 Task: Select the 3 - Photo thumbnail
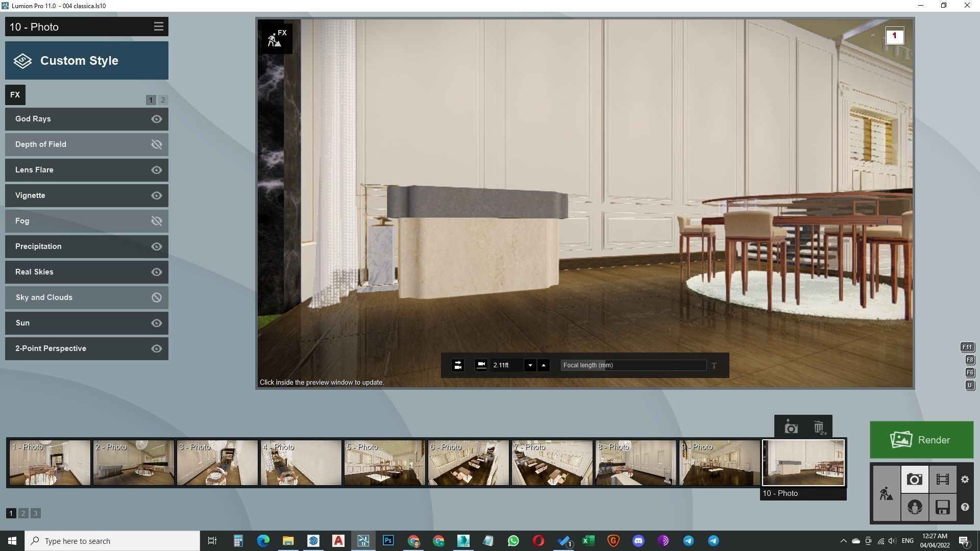[217, 463]
